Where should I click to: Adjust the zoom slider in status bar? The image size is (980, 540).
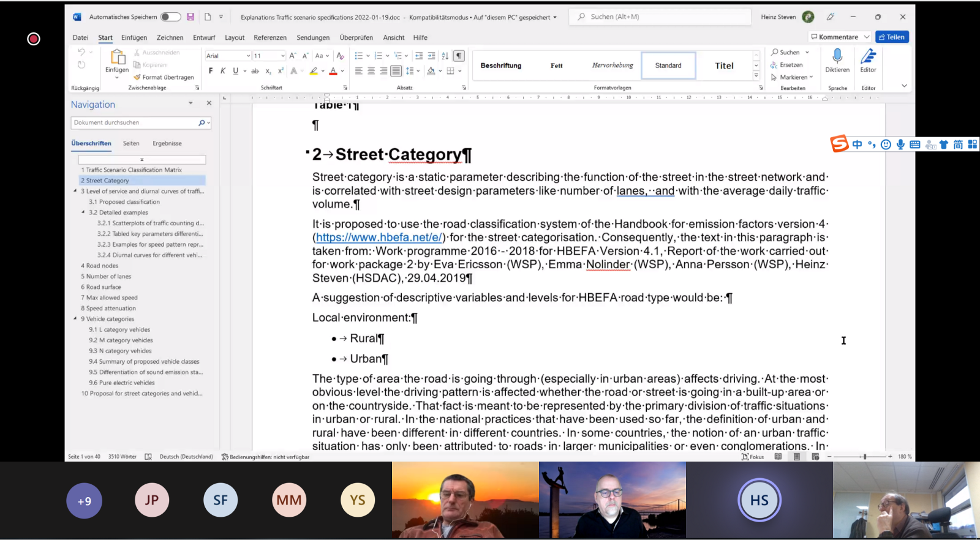864,457
